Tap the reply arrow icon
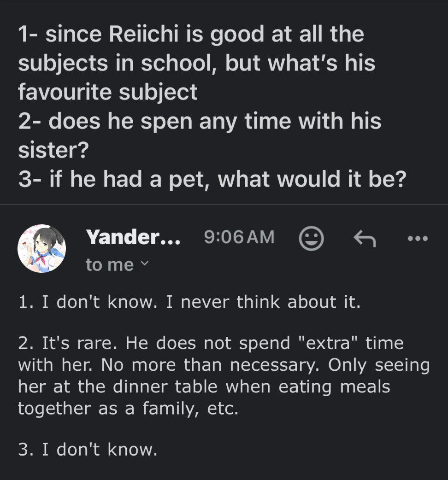448x480 pixels. [364, 239]
